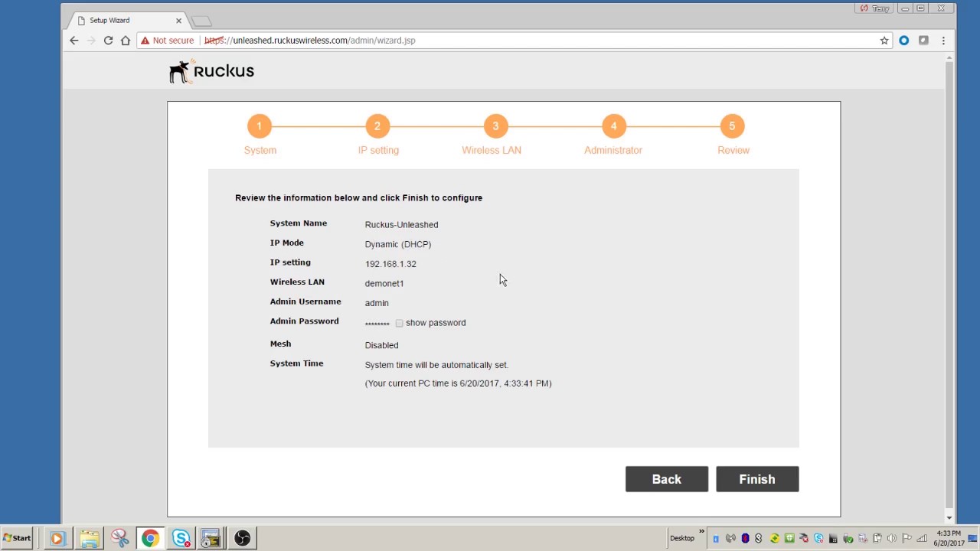Click the Mesh Disabled value
The width and height of the screenshot is (980, 551).
(x=381, y=346)
